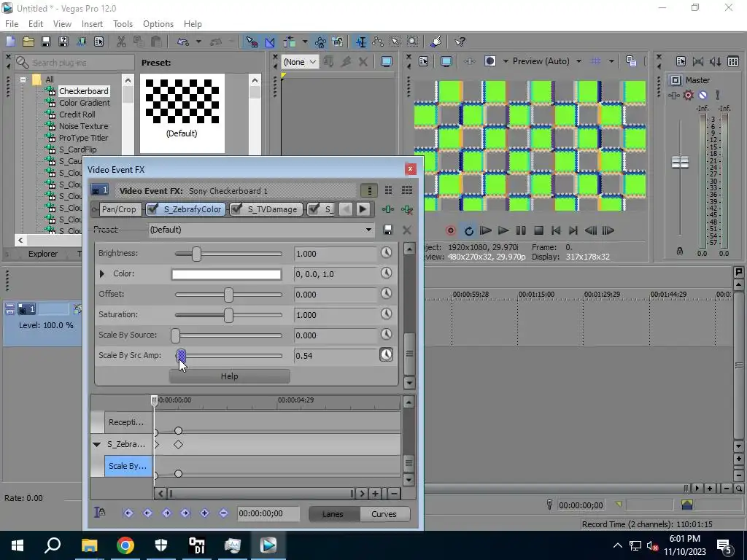Click the What's This help icon
The height and width of the screenshot is (560, 747).
pos(460,42)
